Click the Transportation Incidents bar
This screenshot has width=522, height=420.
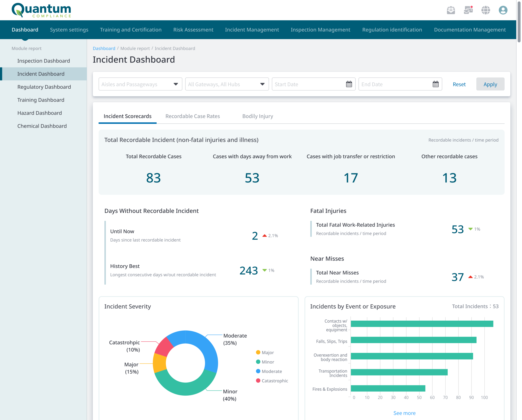point(399,372)
